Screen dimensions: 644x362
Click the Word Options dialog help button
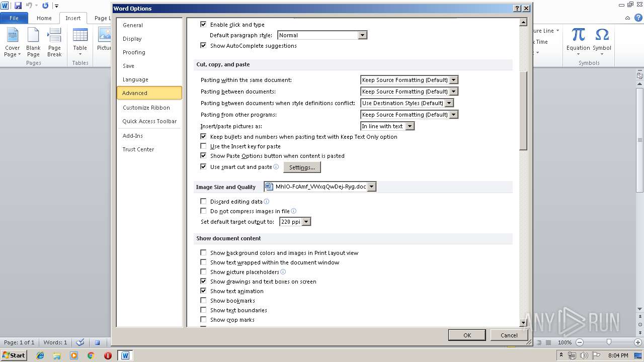pos(517,9)
